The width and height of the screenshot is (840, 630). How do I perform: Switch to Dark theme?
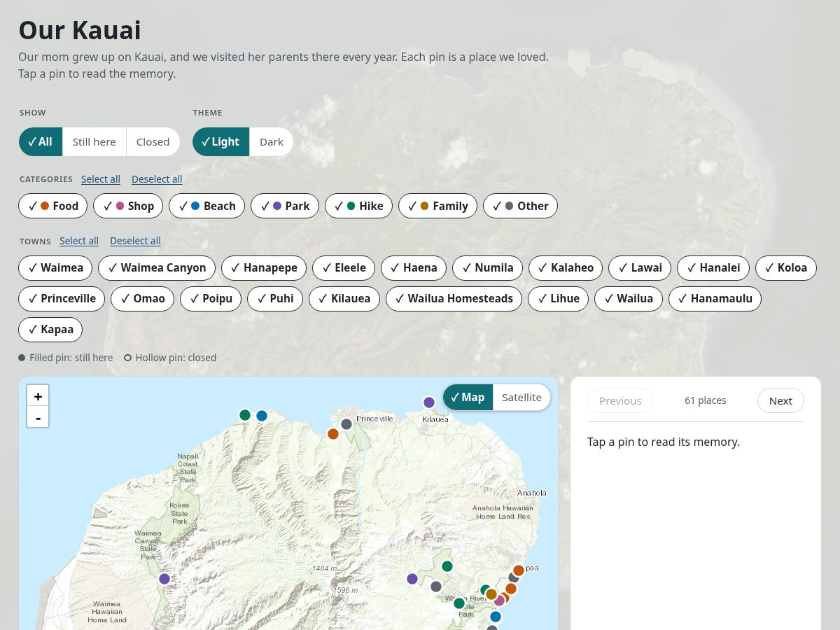pyautogui.click(x=272, y=141)
